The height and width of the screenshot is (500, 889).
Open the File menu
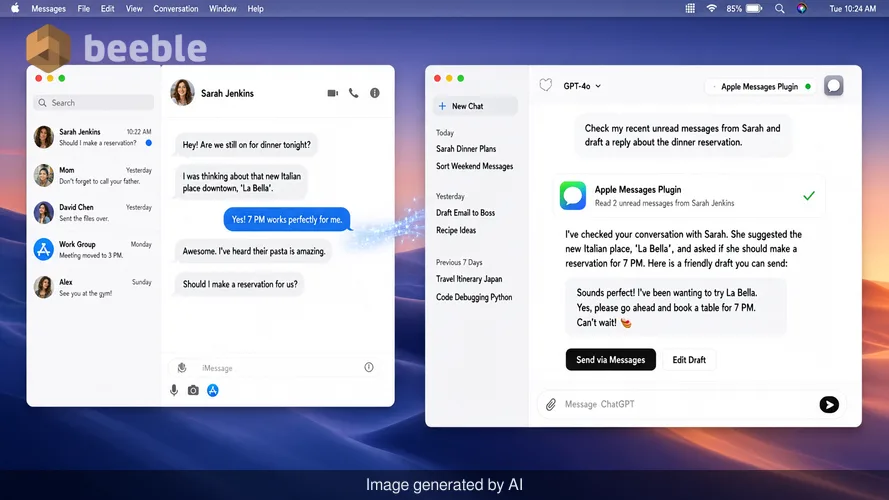coord(83,9)
